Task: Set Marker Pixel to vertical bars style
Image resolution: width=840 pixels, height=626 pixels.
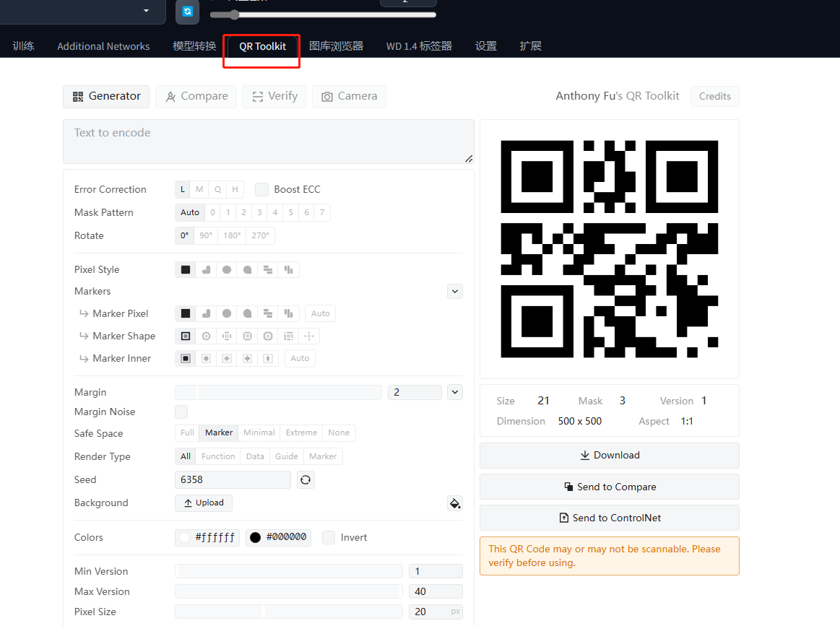Action: coord(289,313)
